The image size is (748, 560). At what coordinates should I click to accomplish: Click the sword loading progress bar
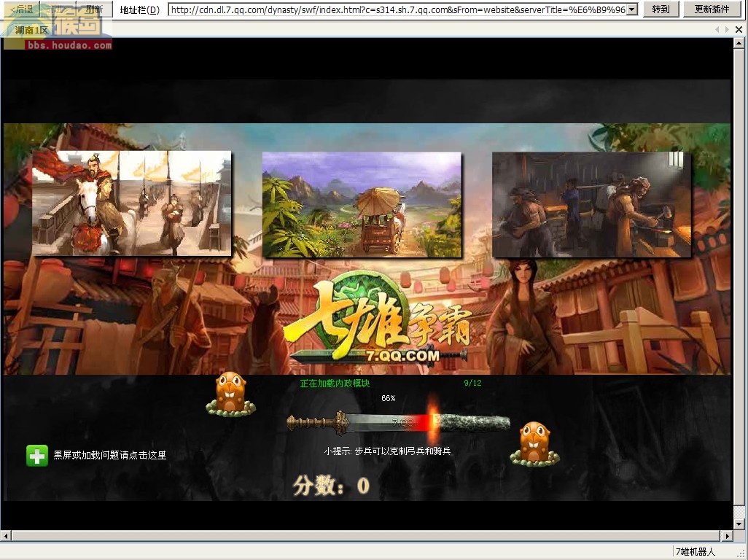[398, 423]
